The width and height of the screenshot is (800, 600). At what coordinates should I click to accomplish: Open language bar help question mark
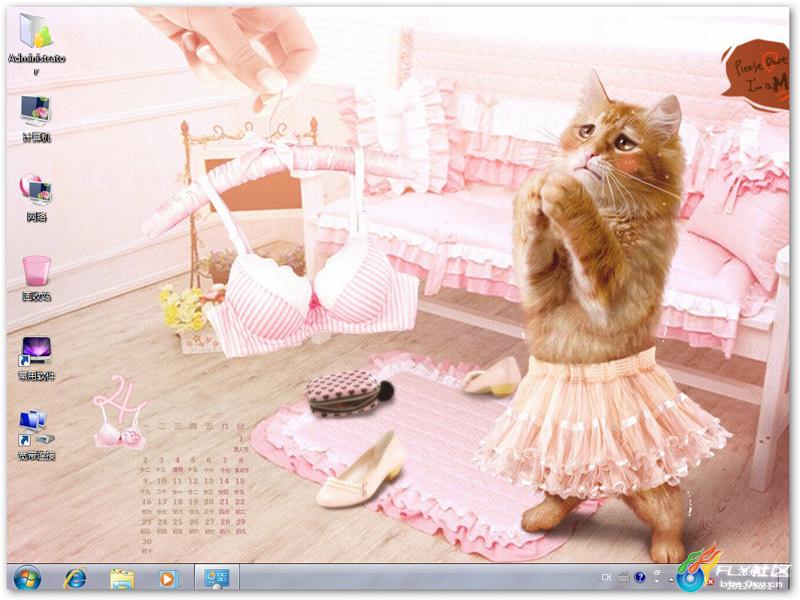click(x=639, y=577)
